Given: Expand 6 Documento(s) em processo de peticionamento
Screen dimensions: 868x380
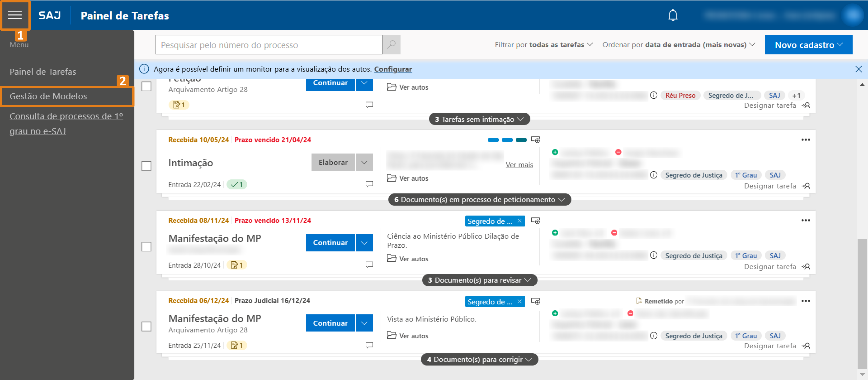Looking at the screenshot, I should [x=479, y=200].
